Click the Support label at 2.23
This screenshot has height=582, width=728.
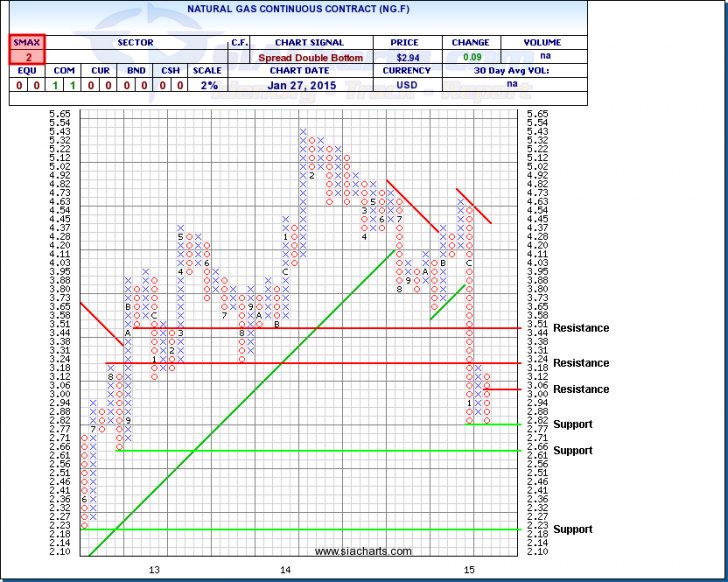[573, 529]
